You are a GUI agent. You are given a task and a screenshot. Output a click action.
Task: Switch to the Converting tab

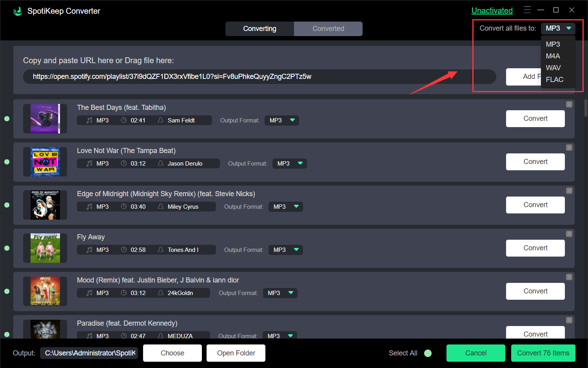click(x=260, y=29)
